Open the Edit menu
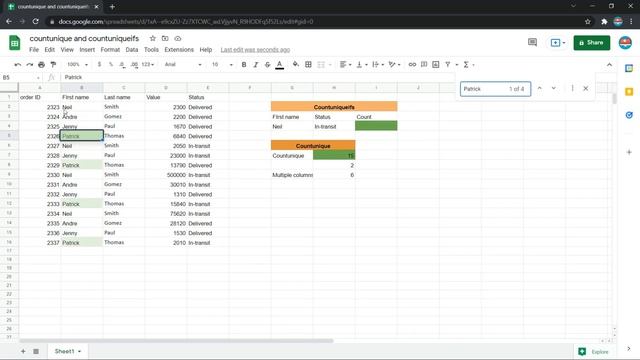Screen dimensions: 640x360 click(x=49, y=50)
